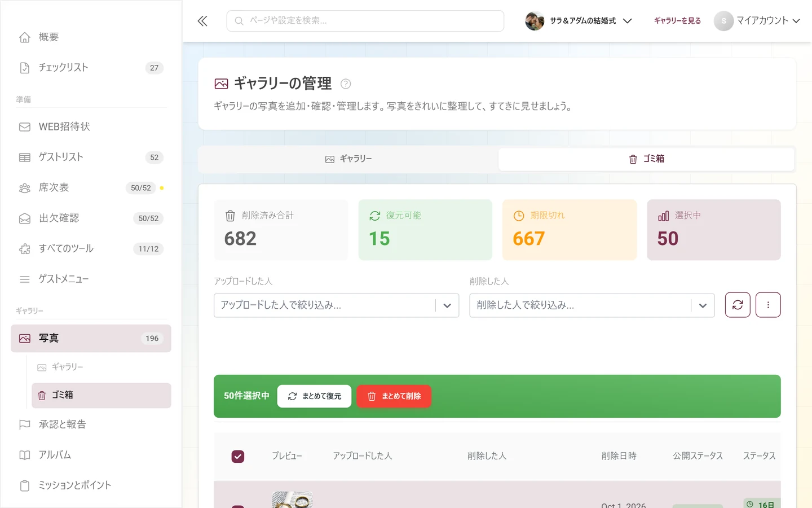Click the まとめて復元 button

click(x=314, y=396)
